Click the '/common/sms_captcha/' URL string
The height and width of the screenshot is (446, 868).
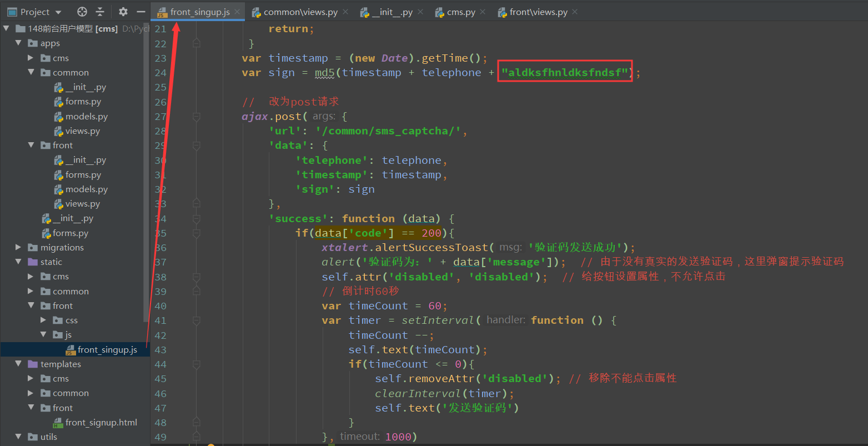pos(388,131)
